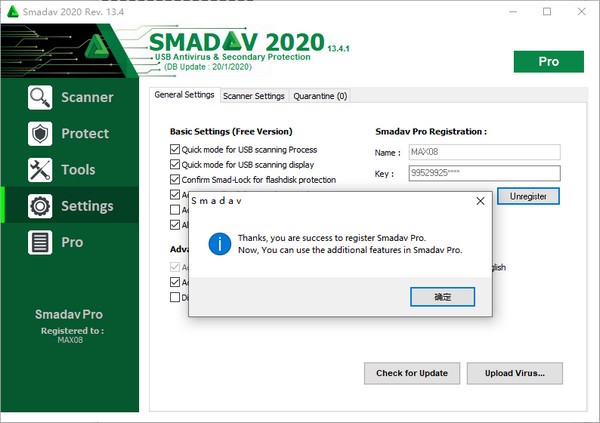Click the green Pro badge button
This screenshot has height=423, width=600.
pos(549,61)
